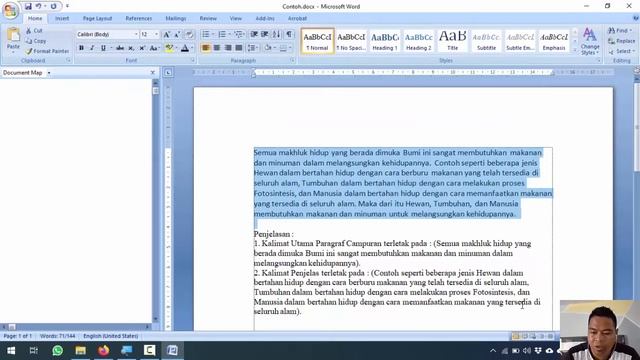Viewport: 640px width, 360px height.
Task: Open the Document Map switcher dropdown
Action: point(49,73)
